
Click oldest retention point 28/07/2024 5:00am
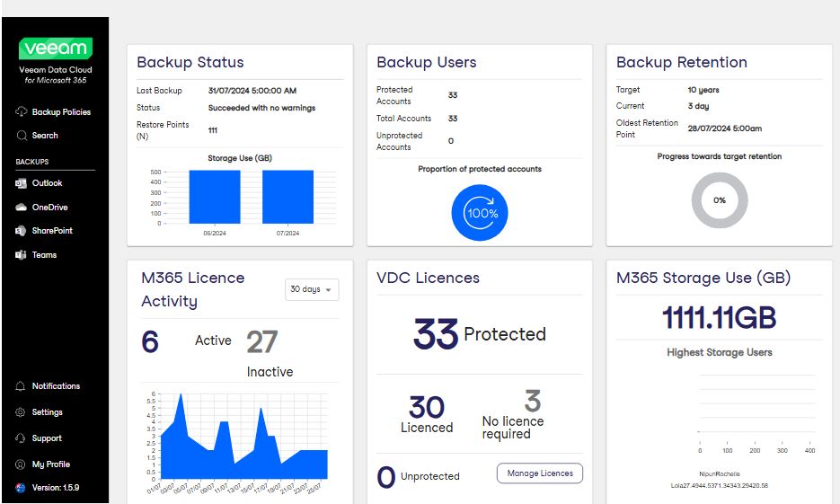tap(725, 128)
